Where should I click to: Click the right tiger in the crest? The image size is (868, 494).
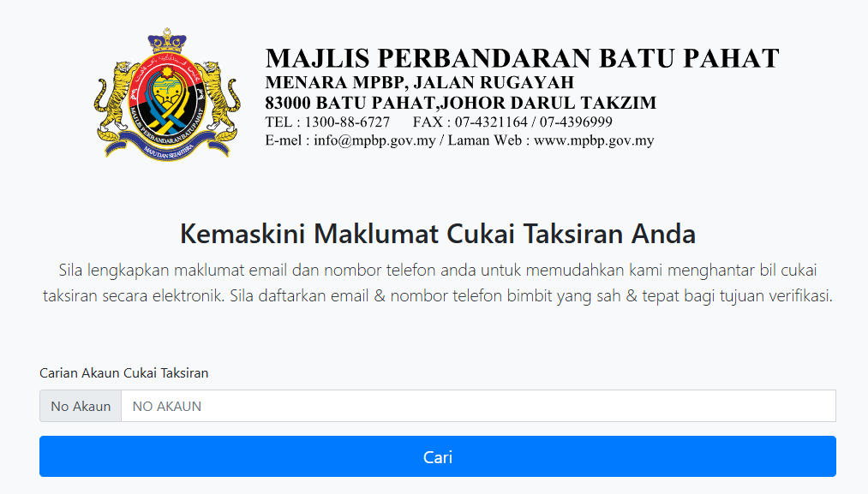click(x=217, y=99)
